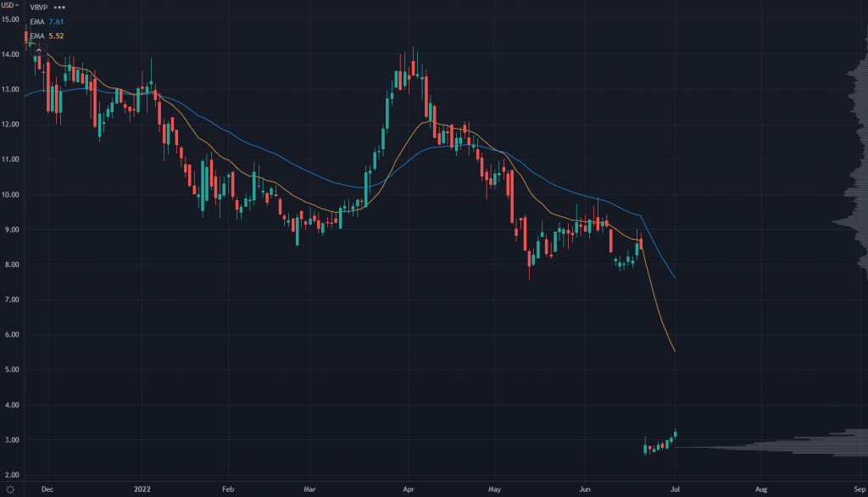This screenshot has height=497, width=868.
Task: Click the 11.00 price scale label
Action: [10, 159]
